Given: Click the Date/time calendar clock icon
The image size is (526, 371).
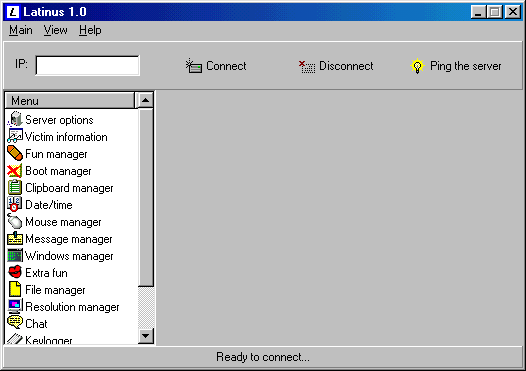Looking at the screenshot, I should pos(15,204).
